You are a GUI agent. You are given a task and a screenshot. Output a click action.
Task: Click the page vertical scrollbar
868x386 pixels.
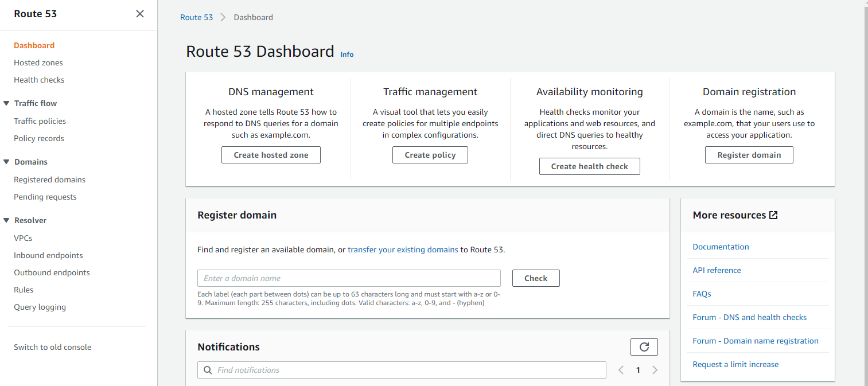[865, 193]
